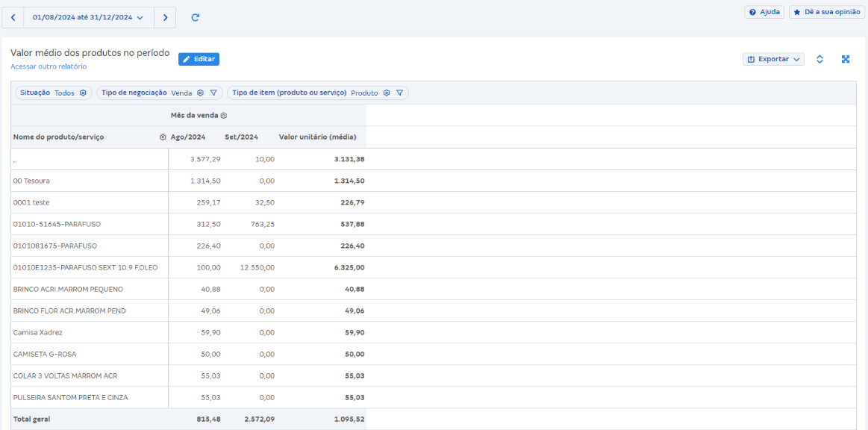Screen dimensions: 868x430
Task: Click Dê a sua opinião button
Action: pyautogui.click(x=826, y=12)
